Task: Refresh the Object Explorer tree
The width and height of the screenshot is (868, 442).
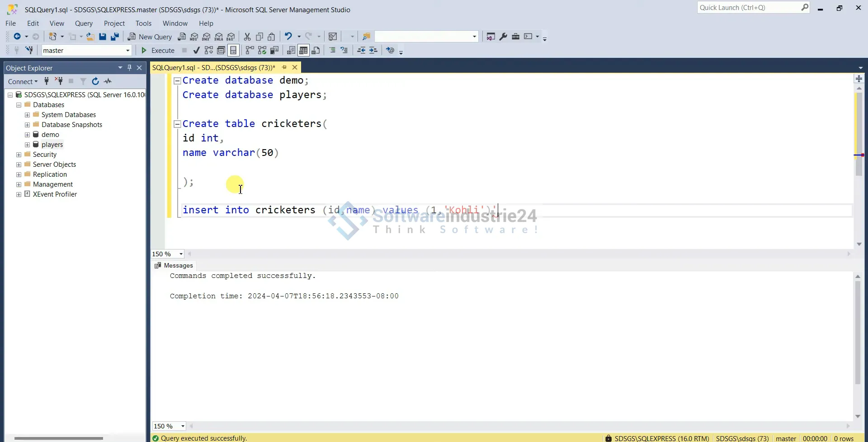Action: point(95,81)
